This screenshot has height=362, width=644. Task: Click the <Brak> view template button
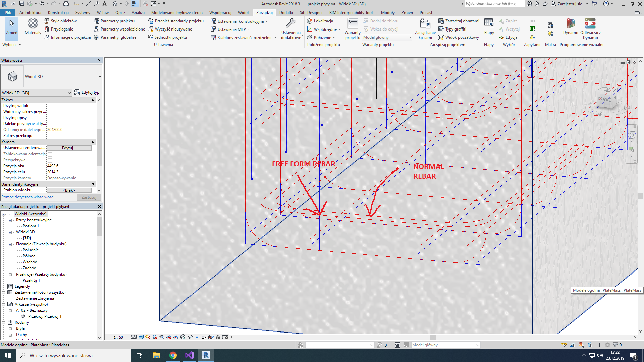(x=69, y=190)
